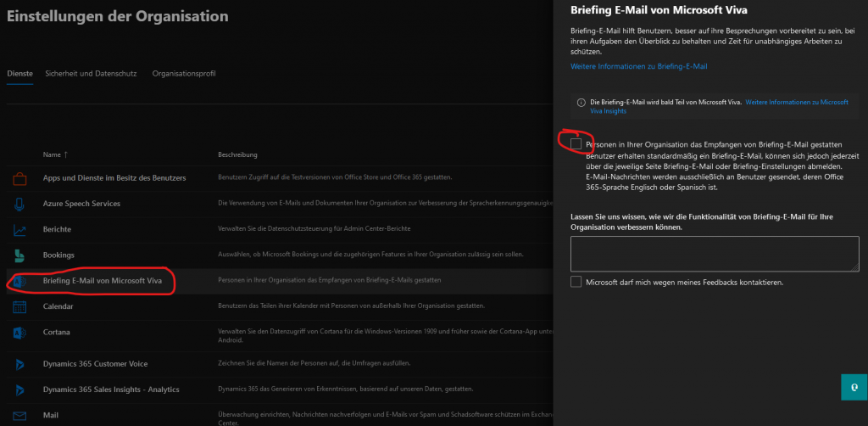The width and height of the screenshot is (868, 426).
Task: Select the Berichte service row
Action: tap(57, 229)
